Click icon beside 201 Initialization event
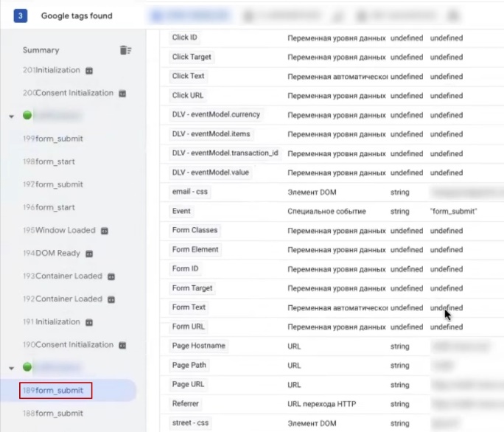 [89, 71]
